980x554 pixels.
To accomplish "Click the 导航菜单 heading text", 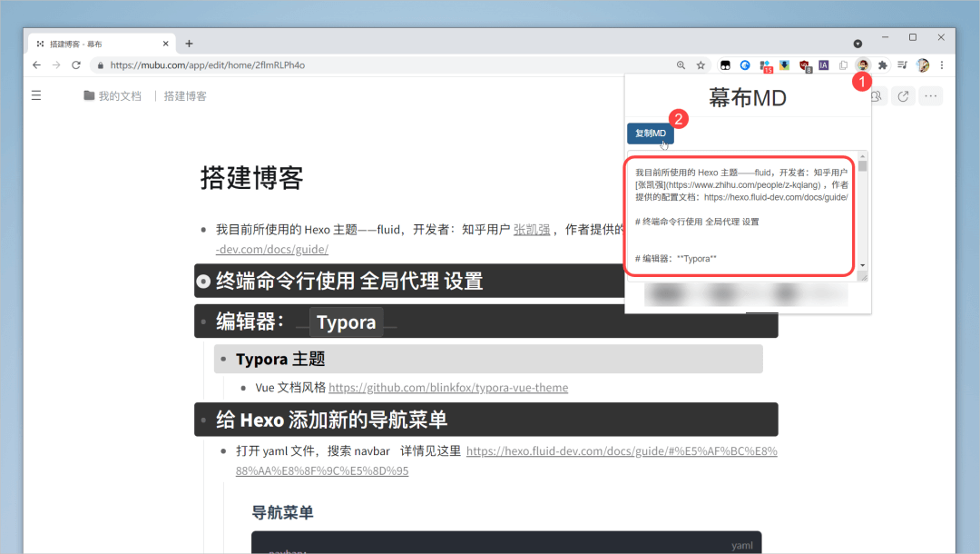I will 282,513.
